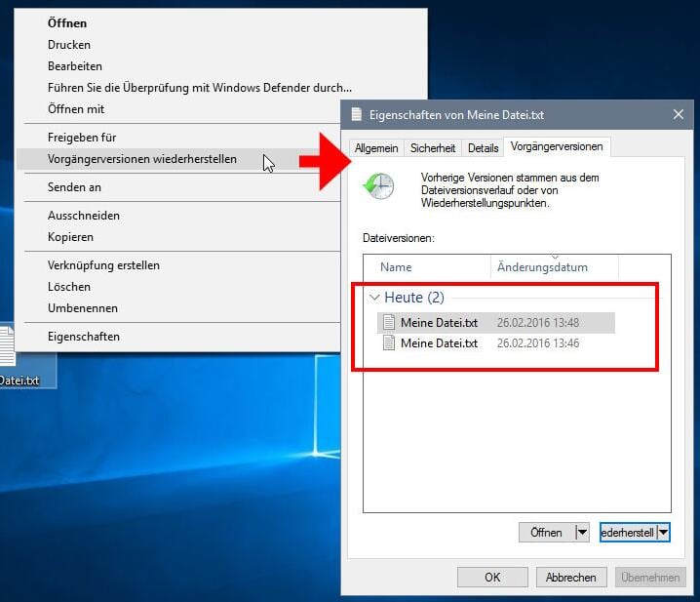Collapse the Heute (2) group chevron
This screenshot has width=700, height=602.
374,298
